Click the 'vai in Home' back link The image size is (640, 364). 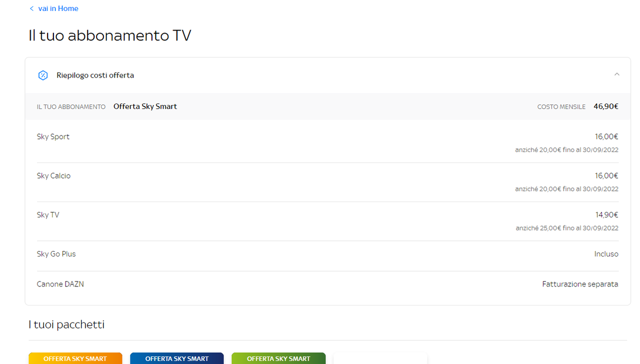[58, 8]
